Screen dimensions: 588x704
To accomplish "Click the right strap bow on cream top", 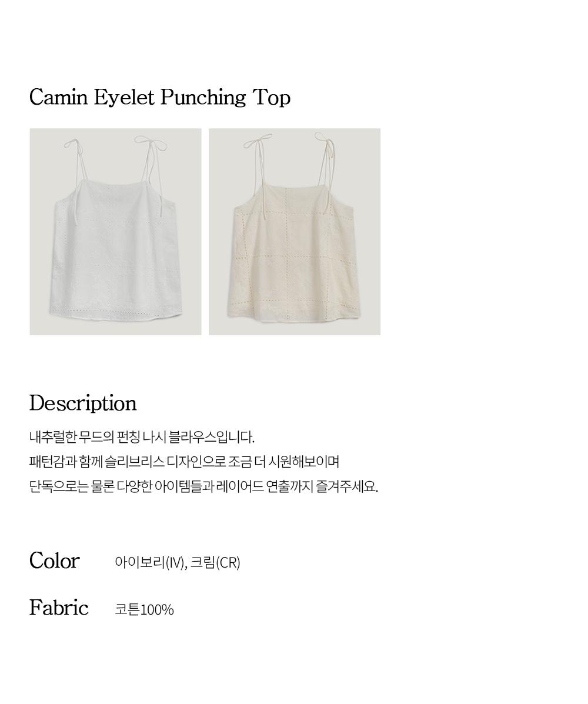I will click(x=322, y=139).
